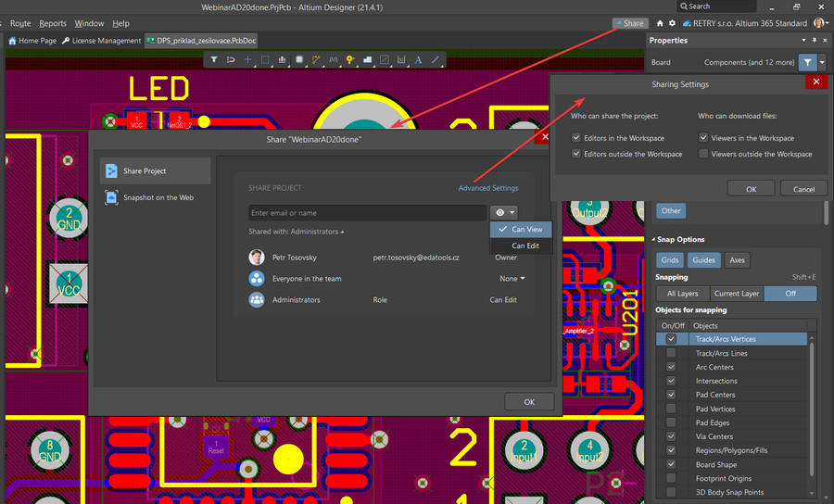This screenshot has width=834, height=504.
Task: Set Snapping to All Layers
Action: (682, 294)
